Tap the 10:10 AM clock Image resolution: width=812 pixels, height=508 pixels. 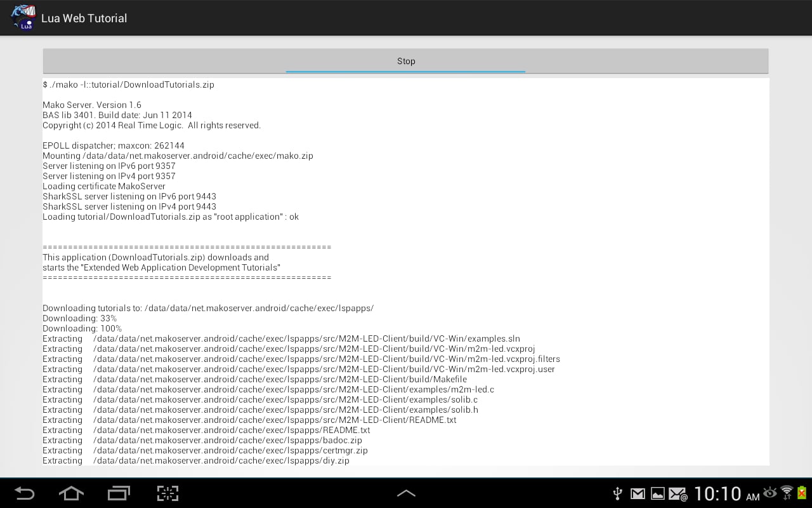point(726,493)
